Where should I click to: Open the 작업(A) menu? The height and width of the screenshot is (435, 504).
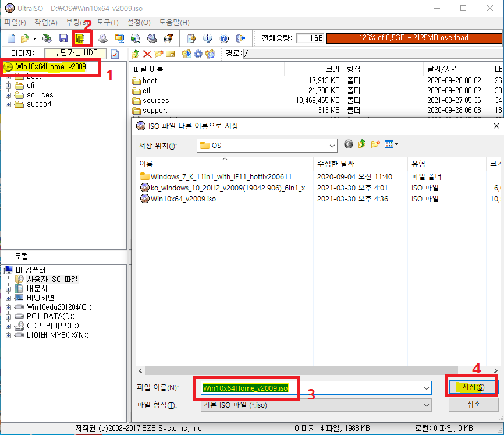click(x=46, y=23)
